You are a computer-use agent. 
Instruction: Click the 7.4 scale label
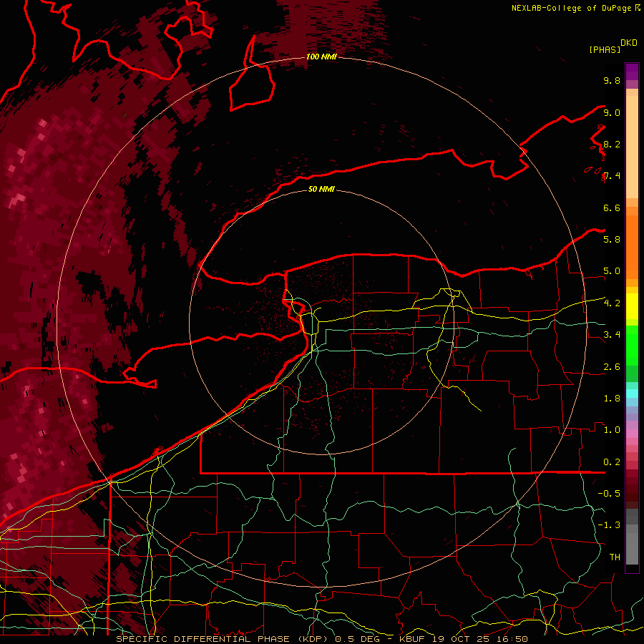pyautogui.click(x=612, y=176)
